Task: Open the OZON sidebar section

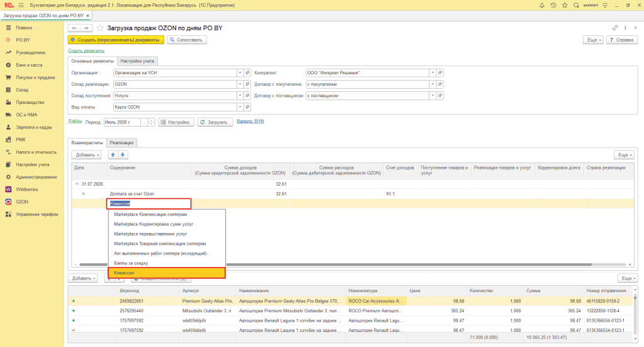Action: tap(22, 202)
